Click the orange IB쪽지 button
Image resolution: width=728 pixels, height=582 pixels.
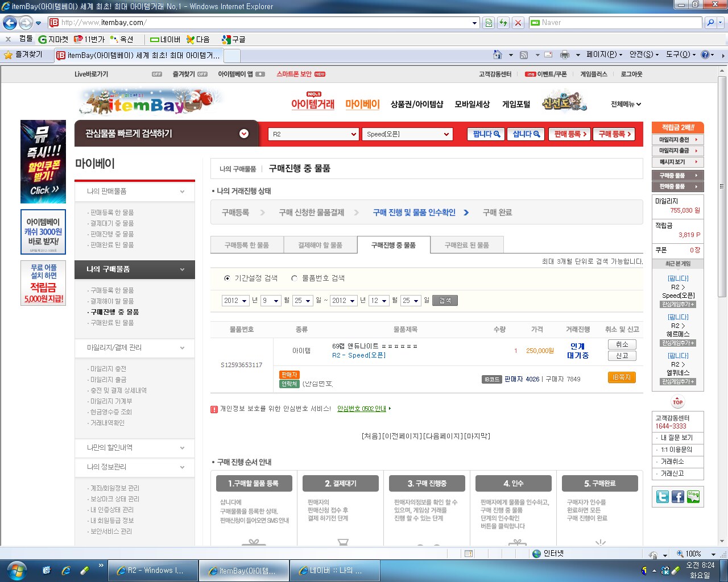pyautogui.click(x=622, y=378)
